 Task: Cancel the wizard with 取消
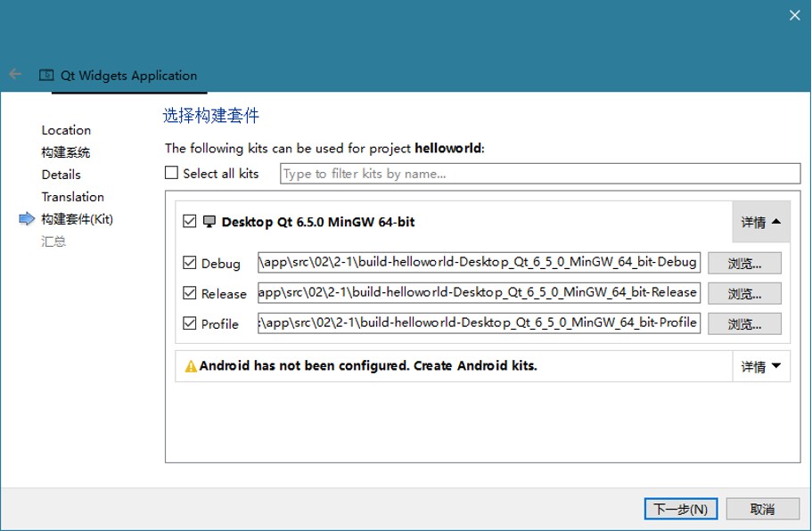[x=762, y=510]
